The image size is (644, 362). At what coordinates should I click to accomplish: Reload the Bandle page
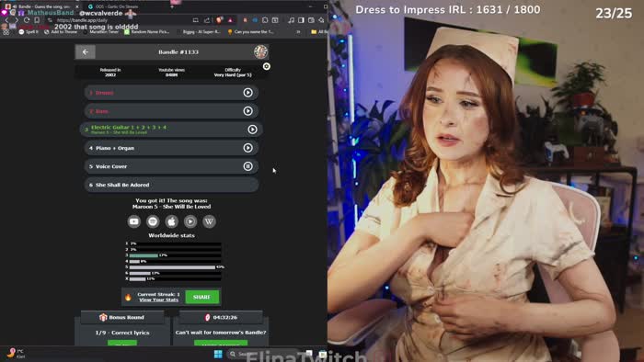pos(27,20)
